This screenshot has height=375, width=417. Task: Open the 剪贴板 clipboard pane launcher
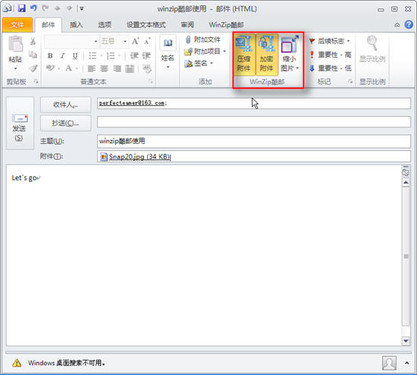coord(36,82)
